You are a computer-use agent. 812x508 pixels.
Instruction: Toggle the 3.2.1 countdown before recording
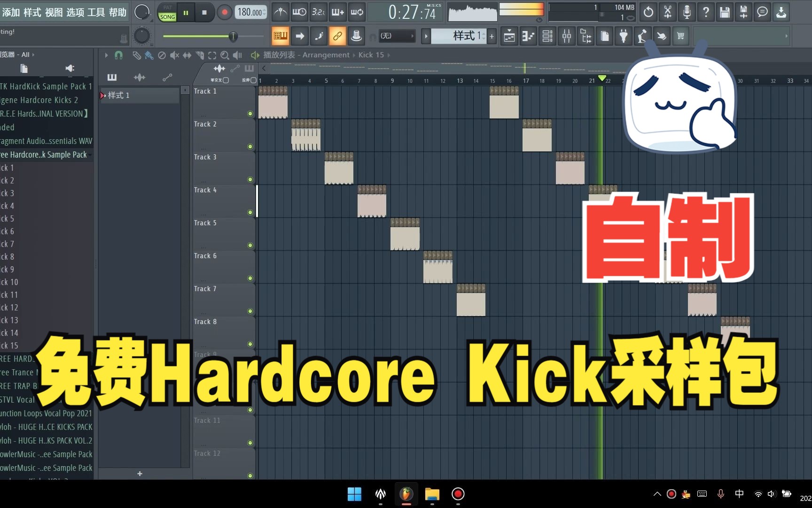(319, 12)
